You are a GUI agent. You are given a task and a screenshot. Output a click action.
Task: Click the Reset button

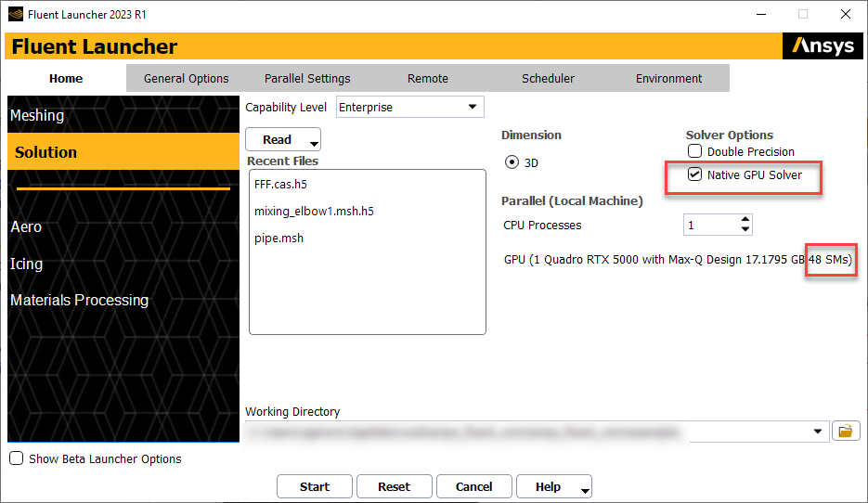click(x=395, y=486)
